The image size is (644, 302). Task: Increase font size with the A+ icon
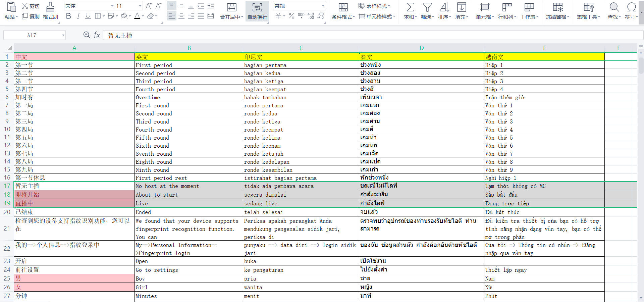click(149, 6)
